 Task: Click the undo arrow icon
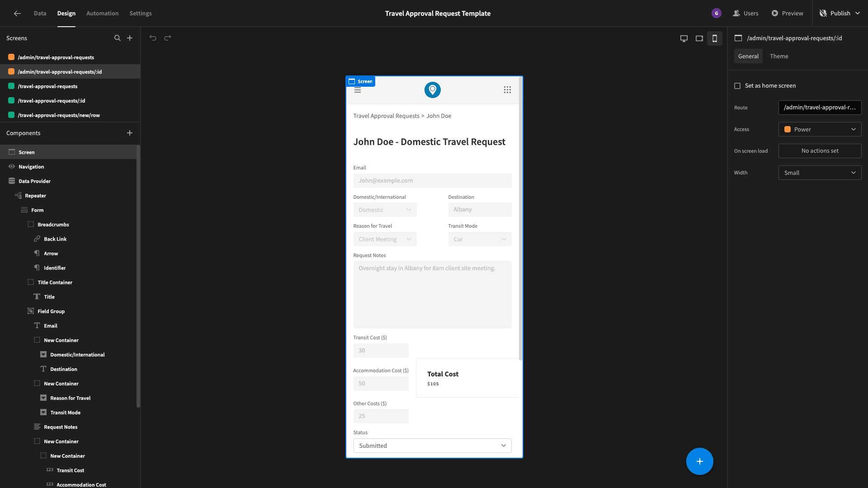153,38
